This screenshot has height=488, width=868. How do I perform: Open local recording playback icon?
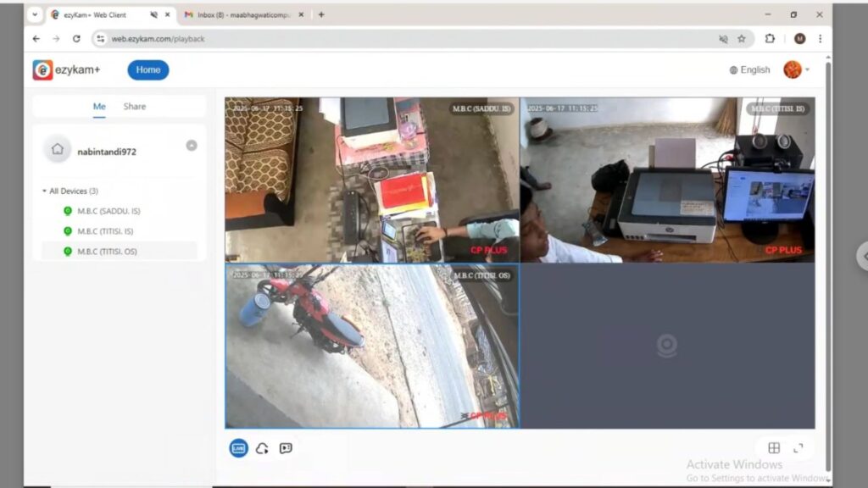coord(286,448)
